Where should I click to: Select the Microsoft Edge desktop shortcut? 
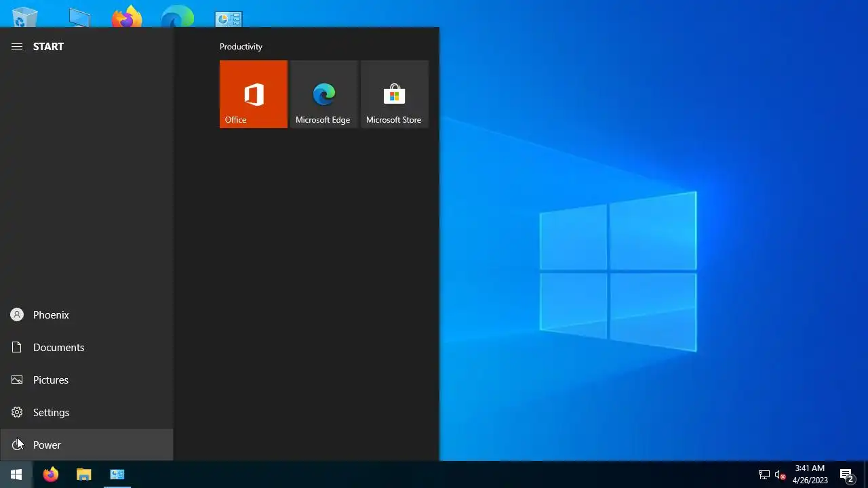pos(178,17)
